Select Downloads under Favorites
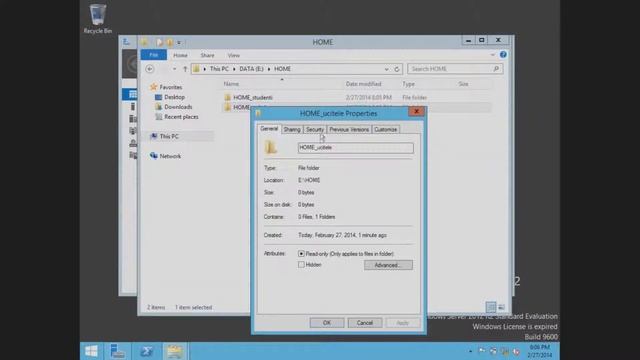The width and height of the screenshot is (640, 360). click(x=178, y=107)
